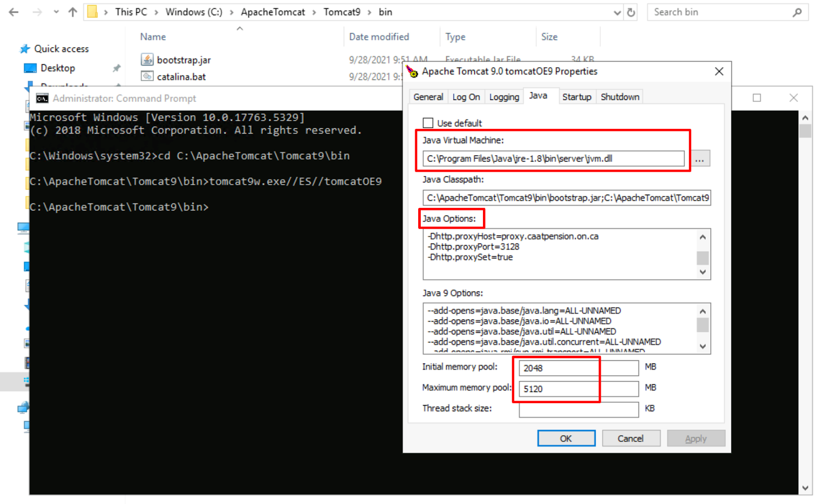
Task: Switch to the Startup tab
Action: (x=577, y=97)
